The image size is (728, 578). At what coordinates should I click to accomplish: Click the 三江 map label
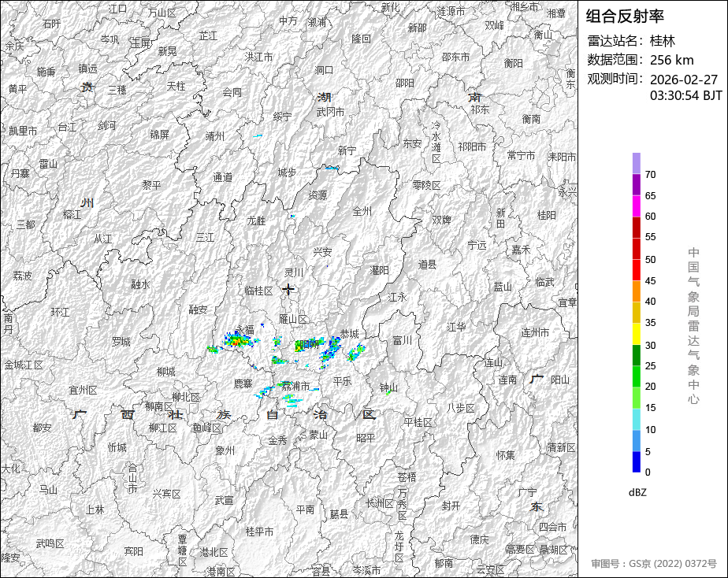coord(205,238)
